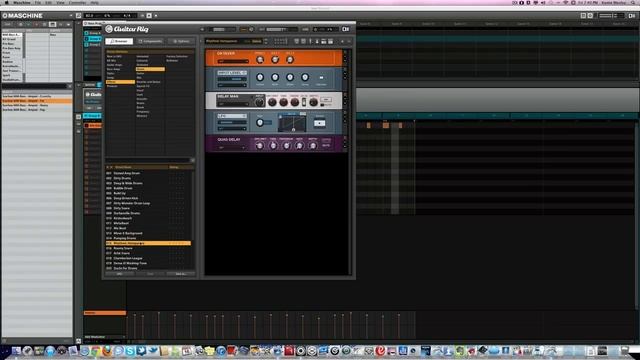Open the Driver module preset dropdown
Image resolution: width=640 pixels, height=360 pixels.
233,61
